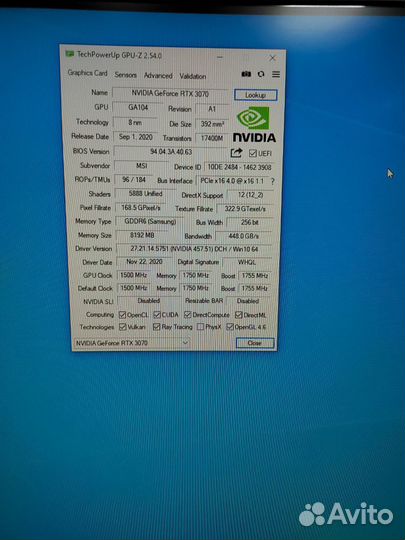Image resolution: width=405 pixels, height=540 pixels.
Task: Click the refresh icon in GPU-Z
Action: 261,74
